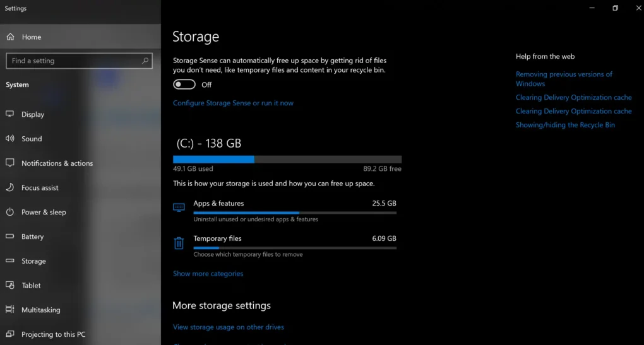Click the Home house icon
Viewport: 644px width, 345px height.
pos(10,37)
